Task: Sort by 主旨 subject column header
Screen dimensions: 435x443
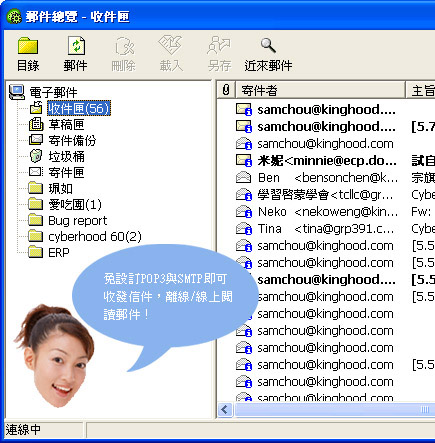Action: tap(421, 90)
